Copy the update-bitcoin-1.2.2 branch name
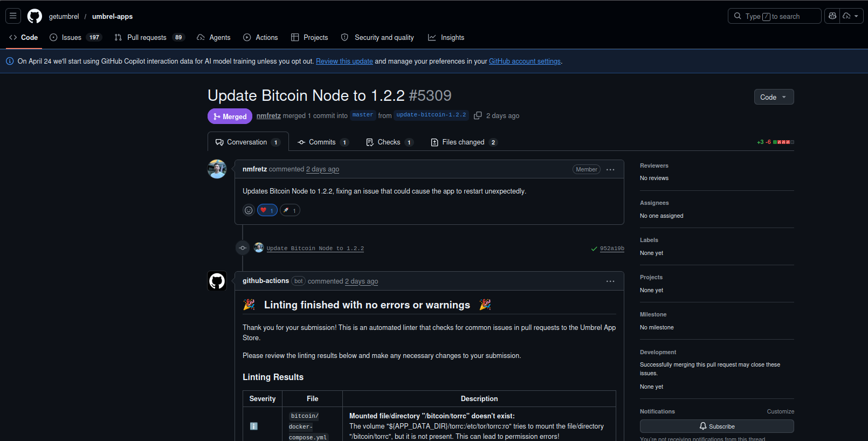Screen dimensions: 868x441 478,115
